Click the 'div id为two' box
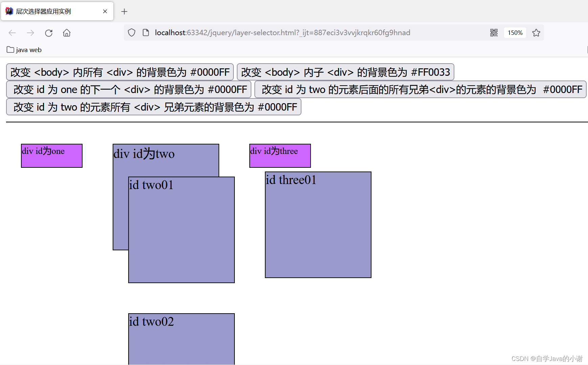 166,160
